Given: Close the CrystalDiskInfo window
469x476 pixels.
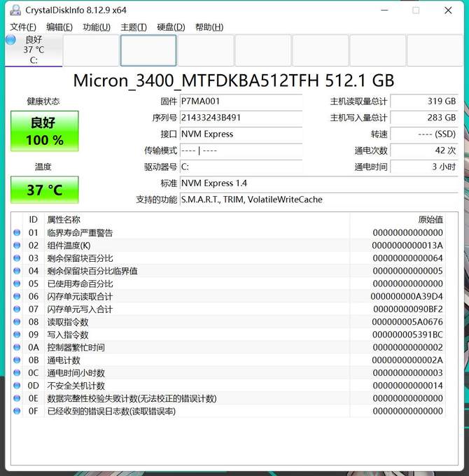Looking at the screenshot, I should [x=448, y=10].
